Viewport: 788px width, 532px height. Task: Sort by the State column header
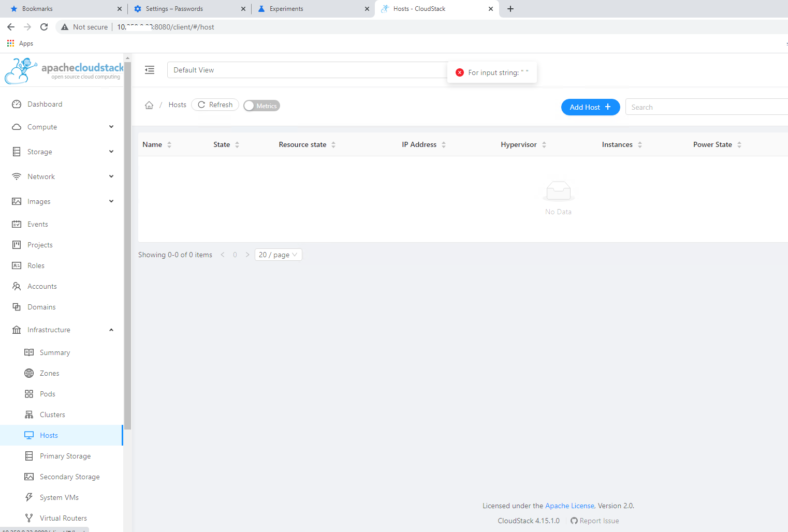click(x=226, y=144)
